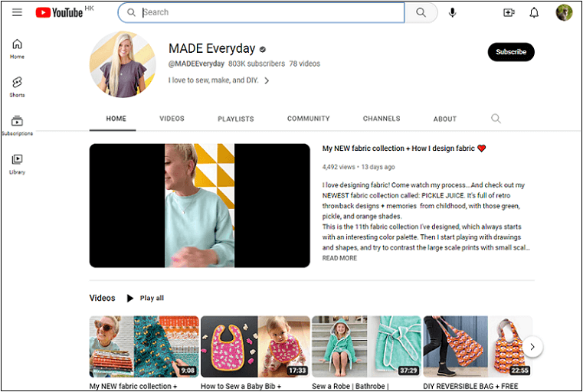Click '4,492 views • 13 days ago' text
Viewport: 583px width, 392px height.
point(359,167)
